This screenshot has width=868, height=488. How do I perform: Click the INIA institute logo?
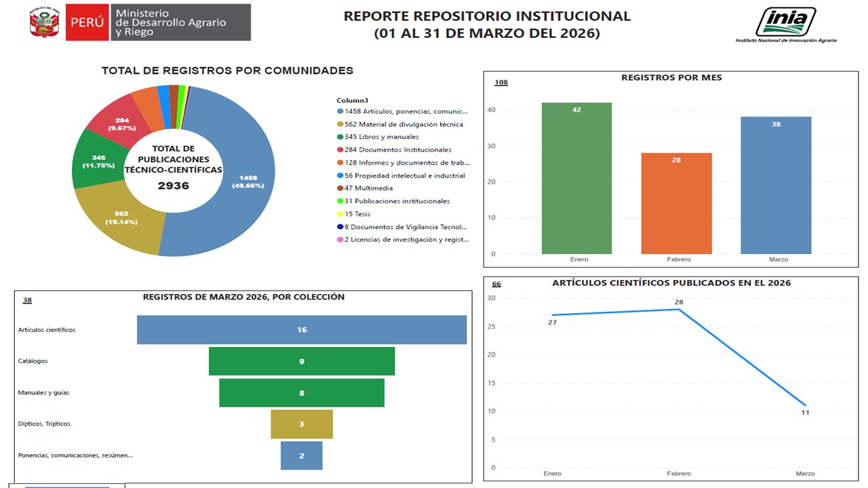(x=786, y=25)
